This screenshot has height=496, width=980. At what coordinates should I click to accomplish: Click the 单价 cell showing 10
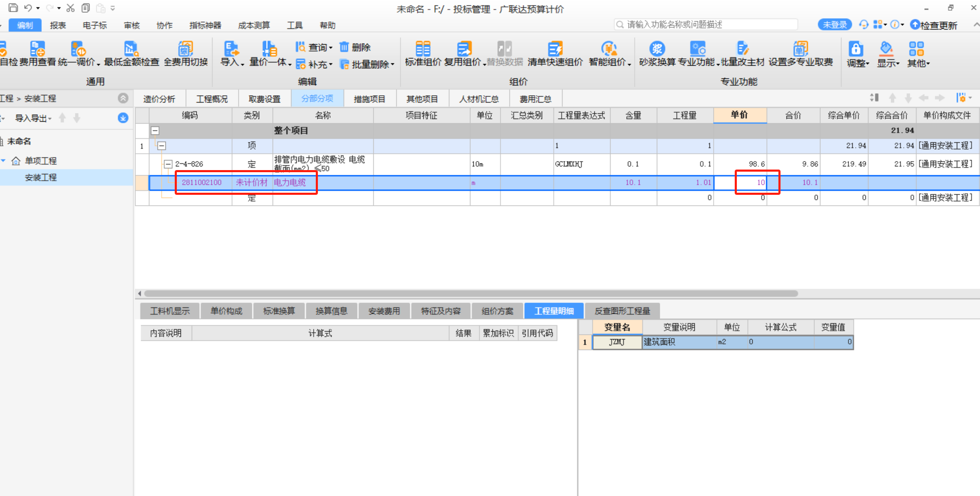(740, 183)
